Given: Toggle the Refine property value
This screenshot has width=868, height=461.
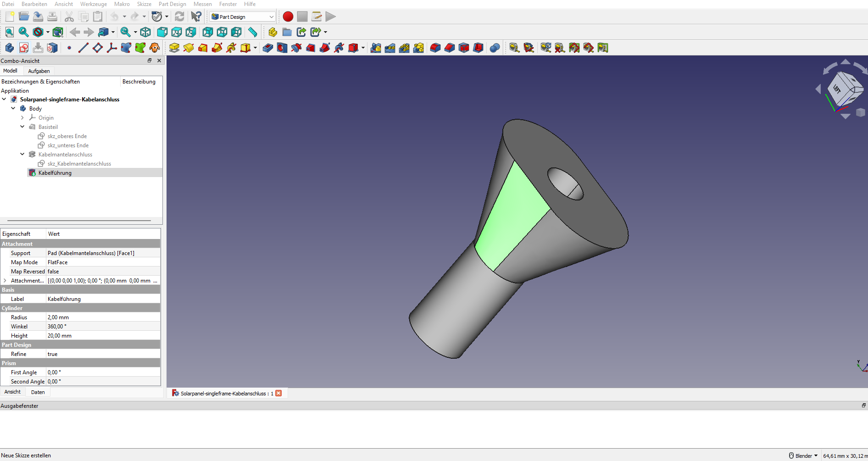Looking at the screenshot, I should [103, 354].
